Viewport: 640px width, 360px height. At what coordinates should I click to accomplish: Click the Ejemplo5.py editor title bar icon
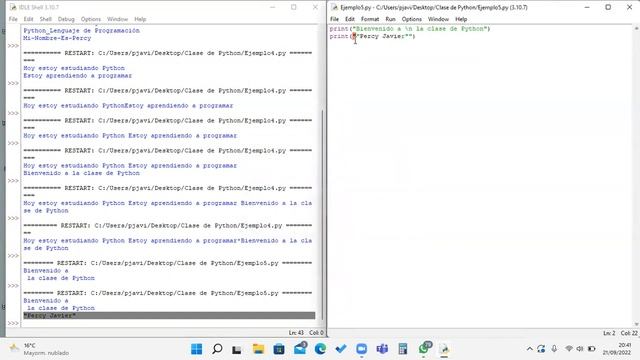335,7
